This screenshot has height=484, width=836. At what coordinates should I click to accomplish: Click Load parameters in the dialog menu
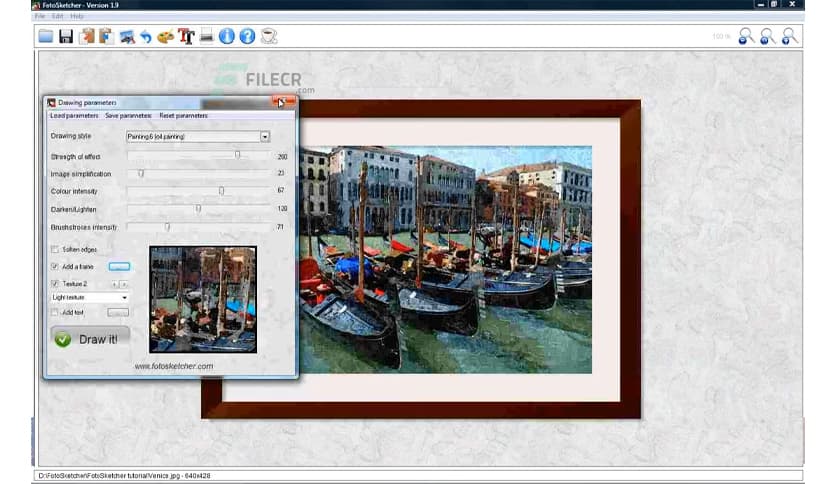click(x=74, y=116)
